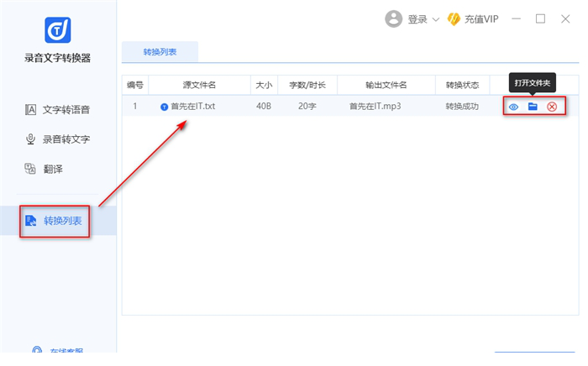Image resolution: width=588 pixels, height=366 pixels.
Task: Click the 编号 column header
Action: pos(135,86)
